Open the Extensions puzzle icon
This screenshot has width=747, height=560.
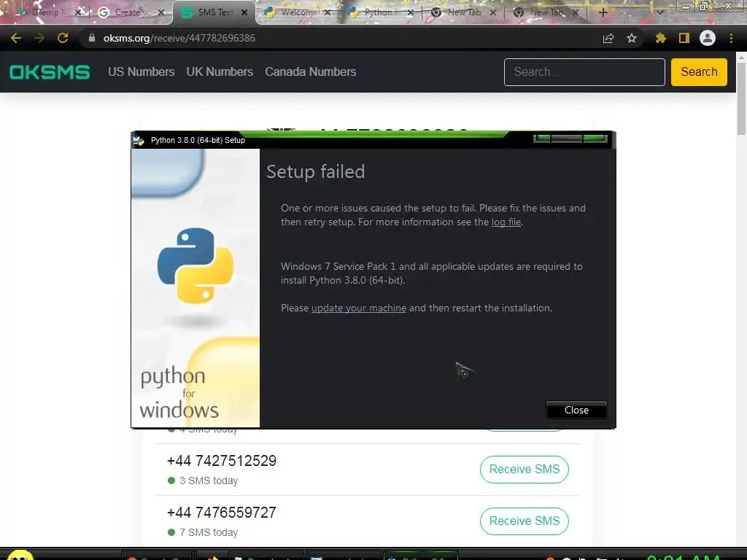[660, 38]
